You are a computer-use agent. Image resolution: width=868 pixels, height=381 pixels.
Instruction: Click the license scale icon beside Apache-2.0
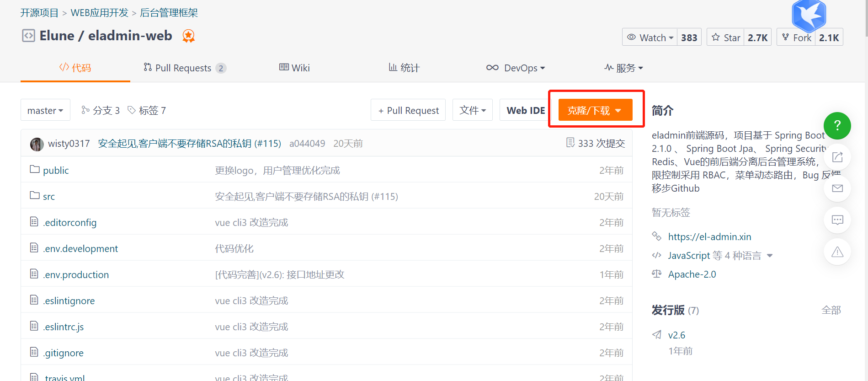pyautogui.click(x=656, y=274)
